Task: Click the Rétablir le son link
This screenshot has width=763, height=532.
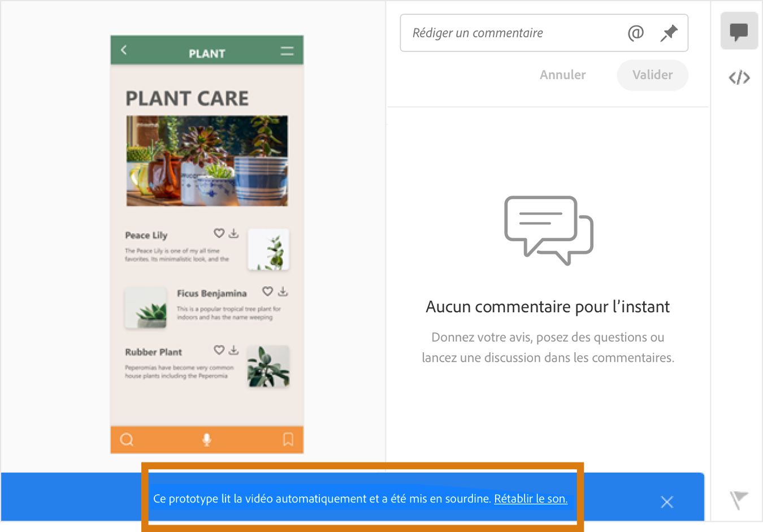Action: (530, 499)
